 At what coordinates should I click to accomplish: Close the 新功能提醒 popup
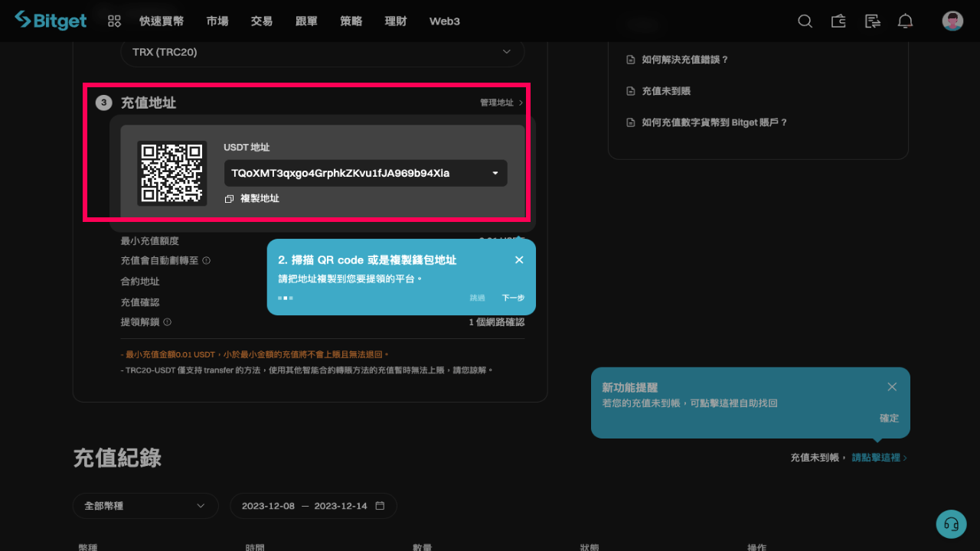coord(892,387)
